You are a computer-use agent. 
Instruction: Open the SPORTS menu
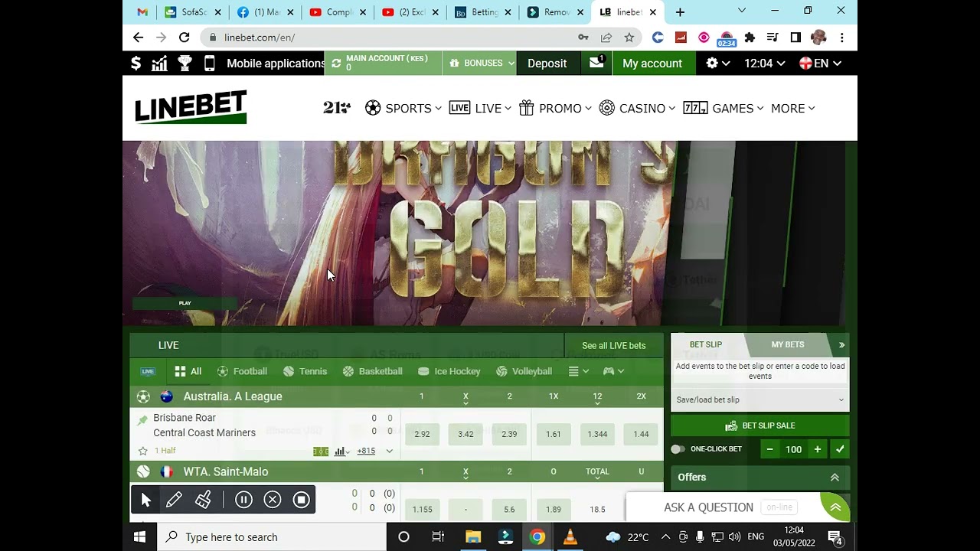coord(403,108)
